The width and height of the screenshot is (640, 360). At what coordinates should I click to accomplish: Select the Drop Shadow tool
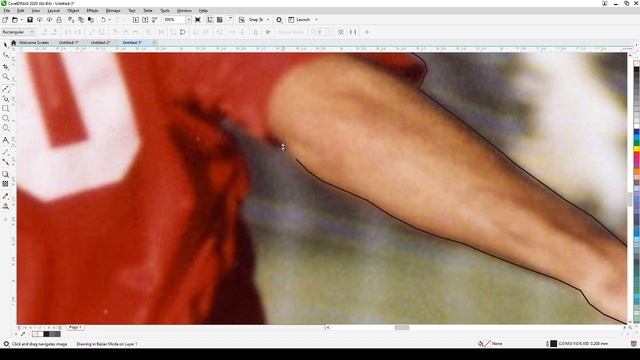(x=5, y=174)
